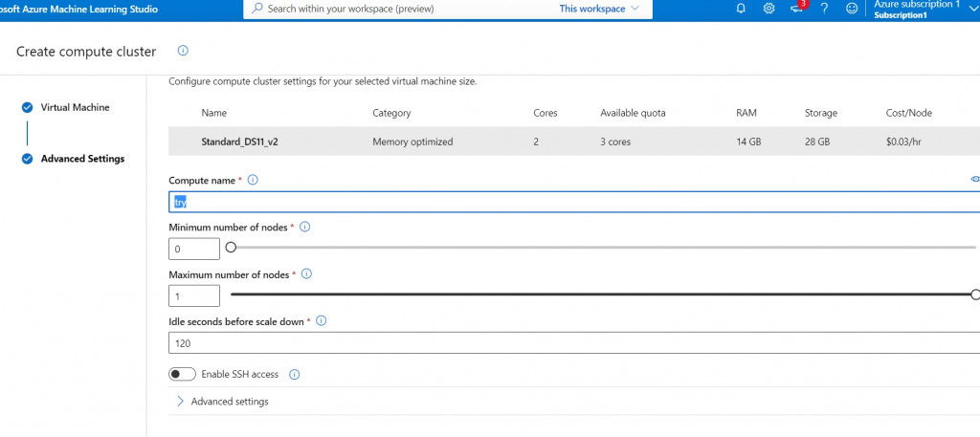
Task: Open the This workspace search scope dropdown
Action: tap(598, 9)
